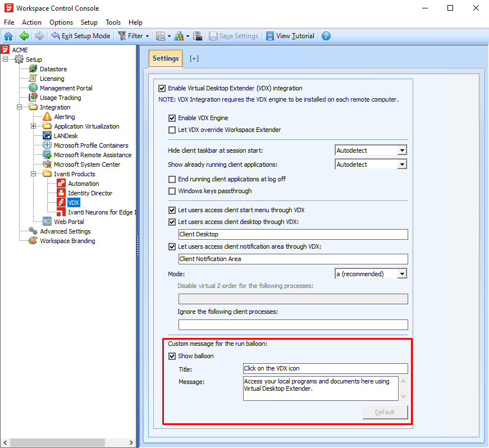Go back with the green arrow icon
489x448 pixels.
[24, 36]
